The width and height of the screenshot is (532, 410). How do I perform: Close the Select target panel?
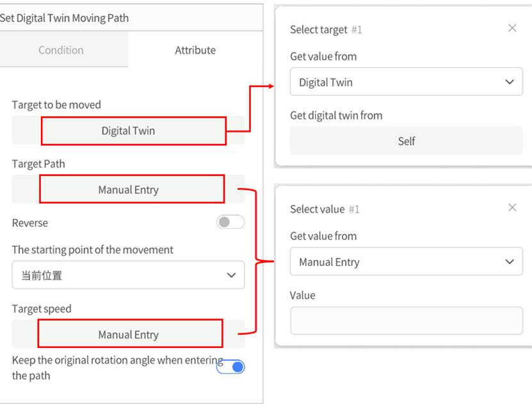[512, 28]
